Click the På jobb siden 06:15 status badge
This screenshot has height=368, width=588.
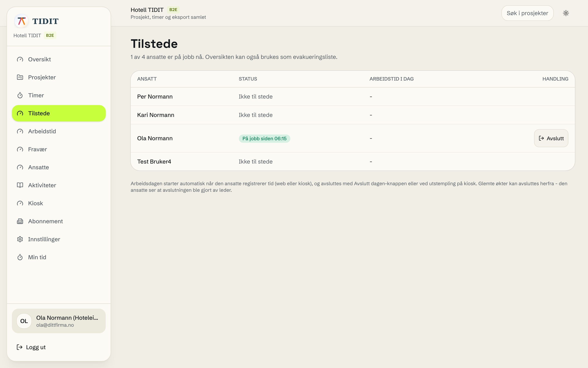tap(264, 138)
